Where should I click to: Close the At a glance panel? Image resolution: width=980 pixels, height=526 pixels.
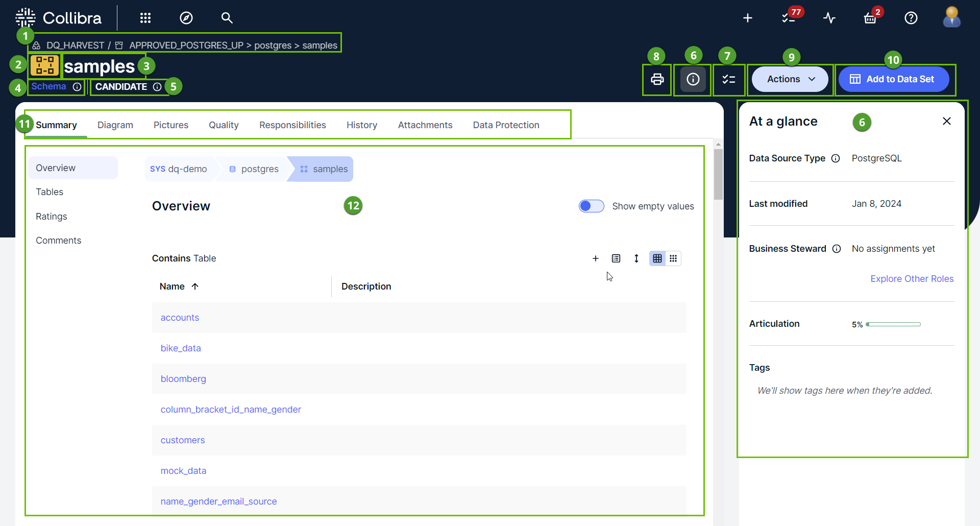tap(946, 121)
